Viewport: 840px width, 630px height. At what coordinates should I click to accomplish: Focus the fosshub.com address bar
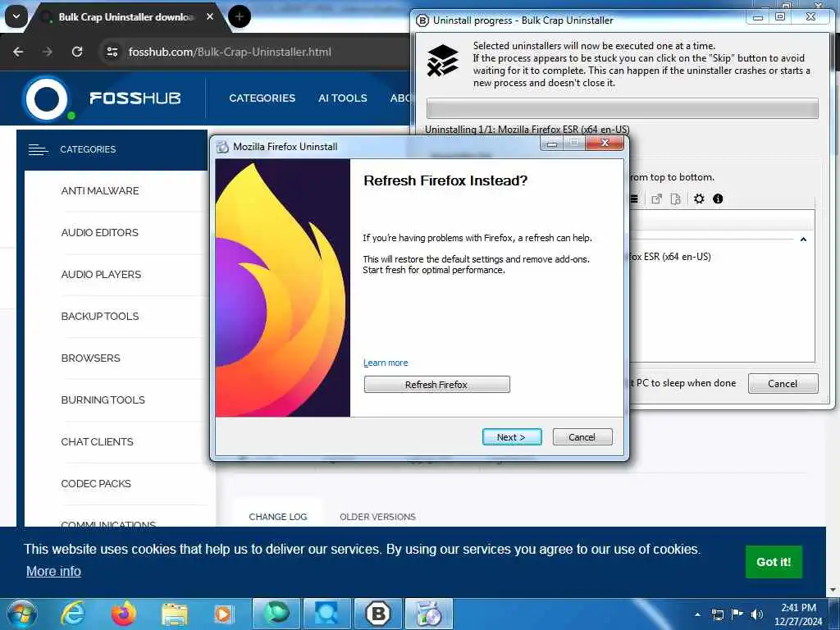click(230, 52)
